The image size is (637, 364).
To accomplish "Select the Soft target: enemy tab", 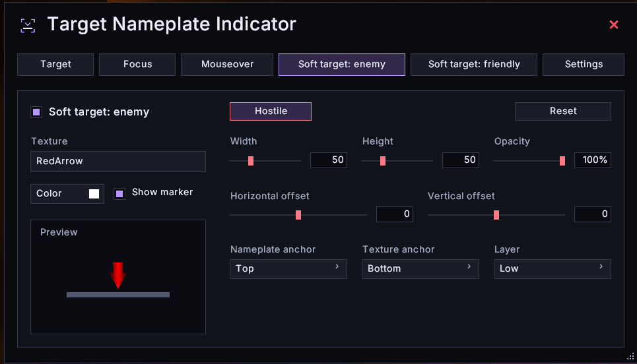I will (x=342, y=65).
